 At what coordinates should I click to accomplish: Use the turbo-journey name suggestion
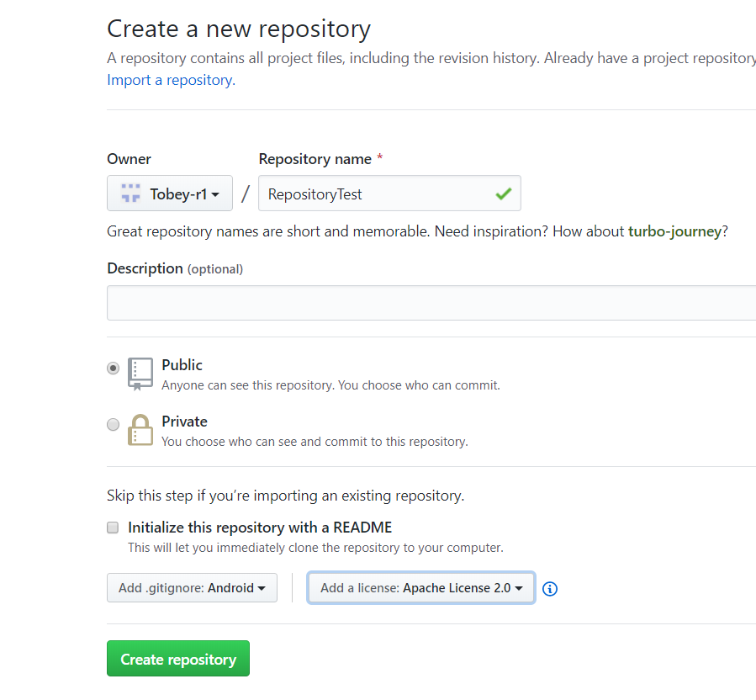click(674, 231)
